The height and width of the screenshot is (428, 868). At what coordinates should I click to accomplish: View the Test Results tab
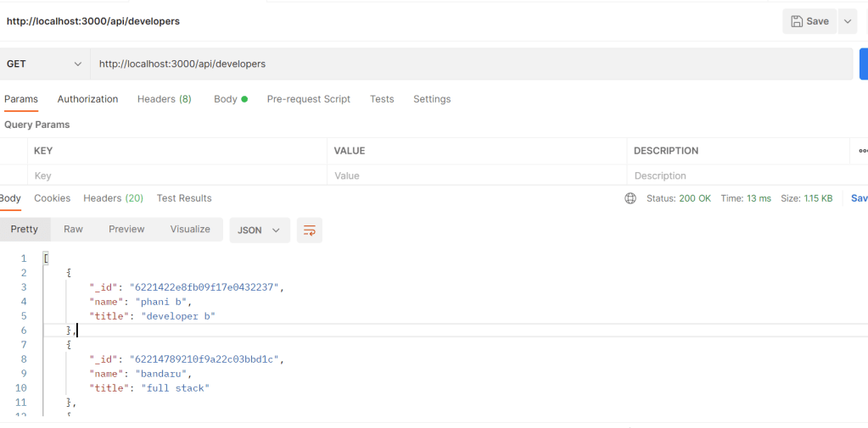click(x=184, y=198)
